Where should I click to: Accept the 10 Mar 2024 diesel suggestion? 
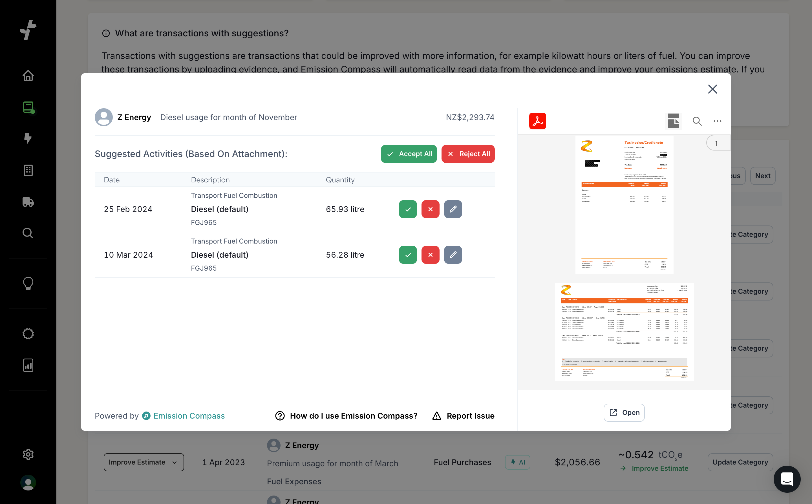pyautogui.click(x=408, y=255)
